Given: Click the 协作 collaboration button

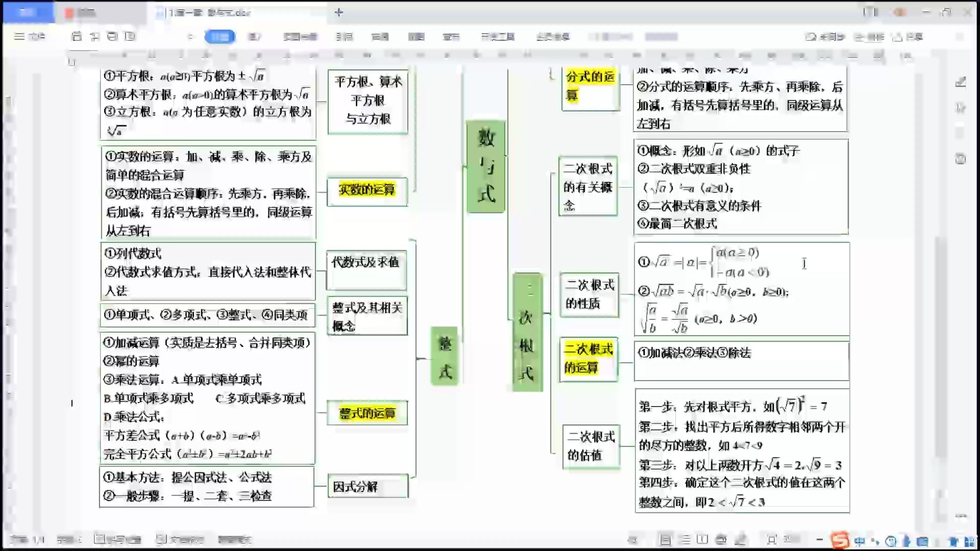Looking at the screenshot, I should [869, 37].
